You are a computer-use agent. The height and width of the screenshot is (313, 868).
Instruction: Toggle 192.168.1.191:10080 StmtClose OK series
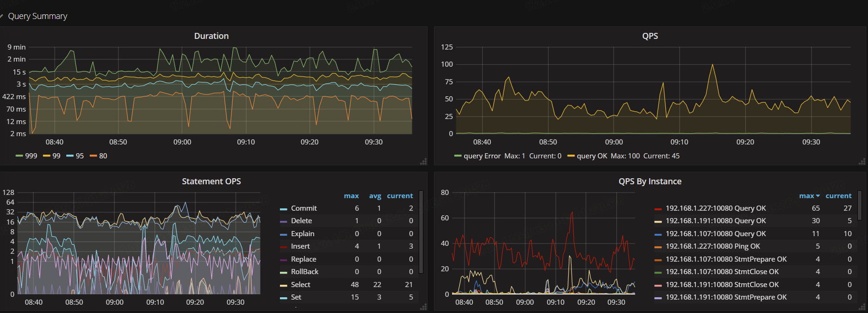(x=722, y=285)
